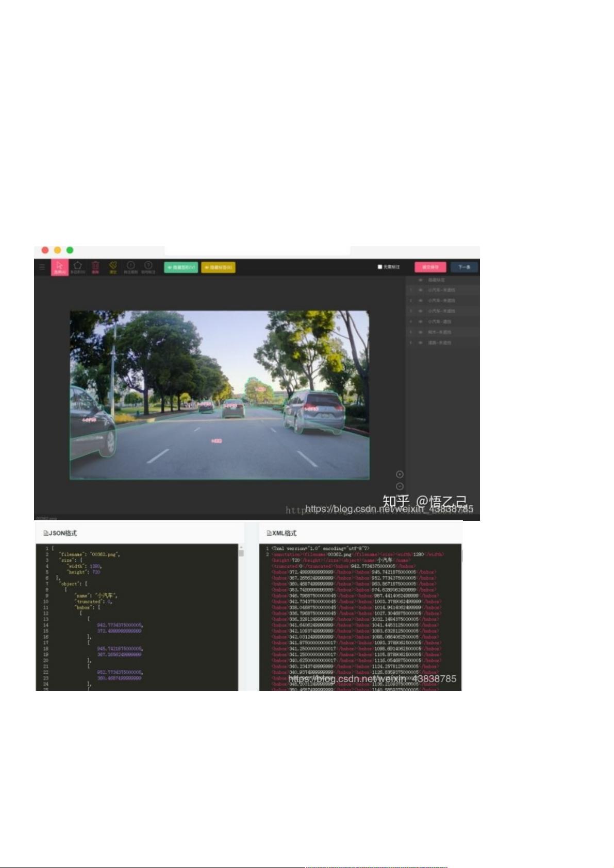Click the yellow hide labels button

[218, 267]
